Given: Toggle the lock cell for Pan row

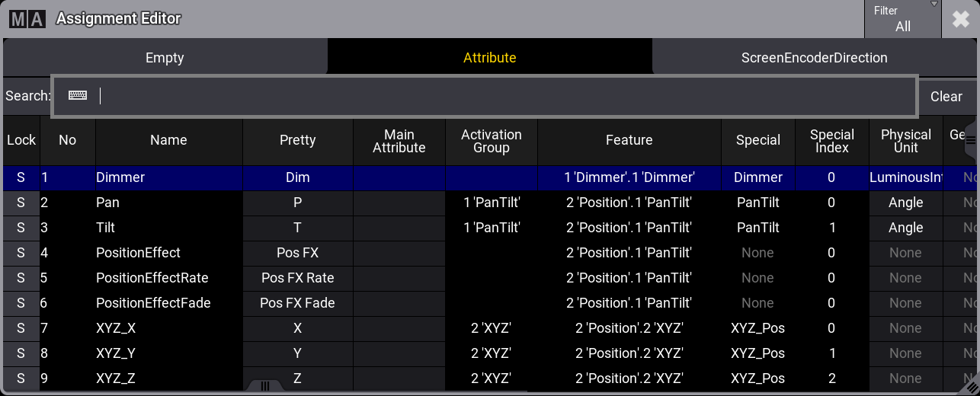Looking at the screenshot, I should coord(21,203).
